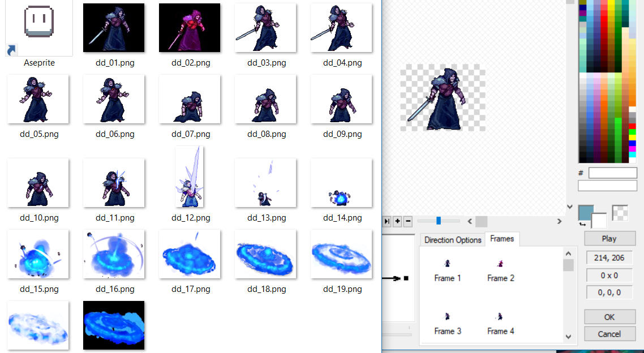Click the zoom slider handle

click(439, 221)
